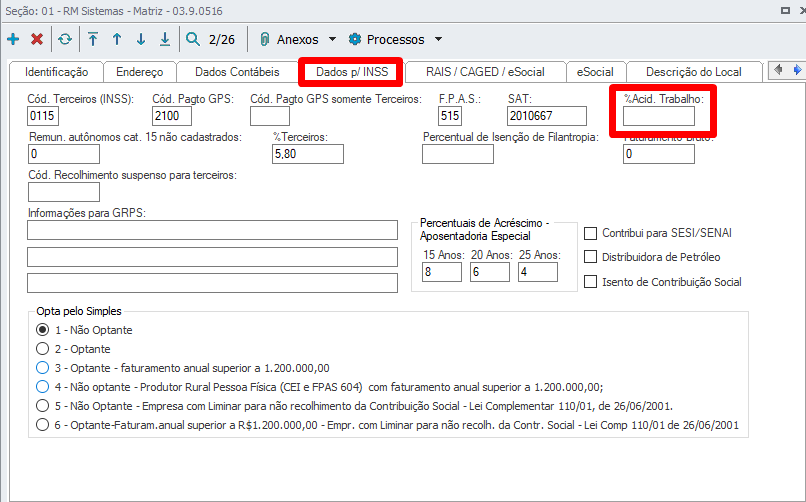Click the third Informações para GRPS line
Image resolution: width=806 pixels, height=502 pixels.
[x=212, y=283]
